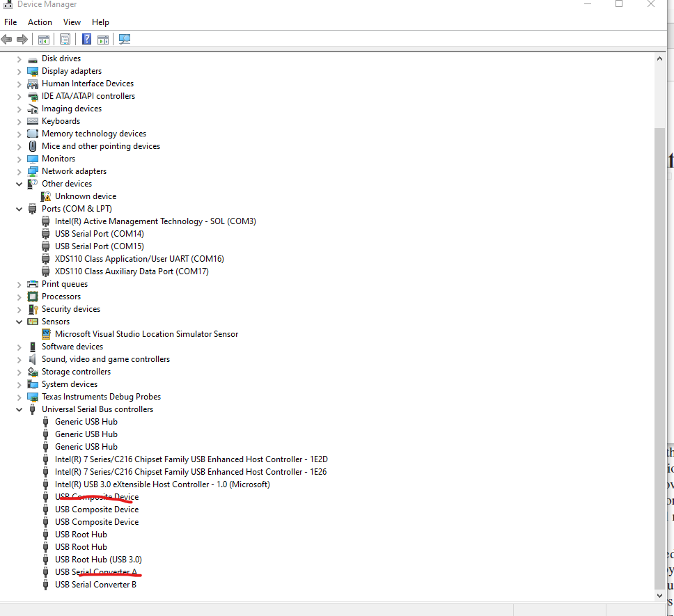Viewport: 674px width, 616px height.
Task: Click the Unknown device warning icon
Action: (x=46, y=197)
